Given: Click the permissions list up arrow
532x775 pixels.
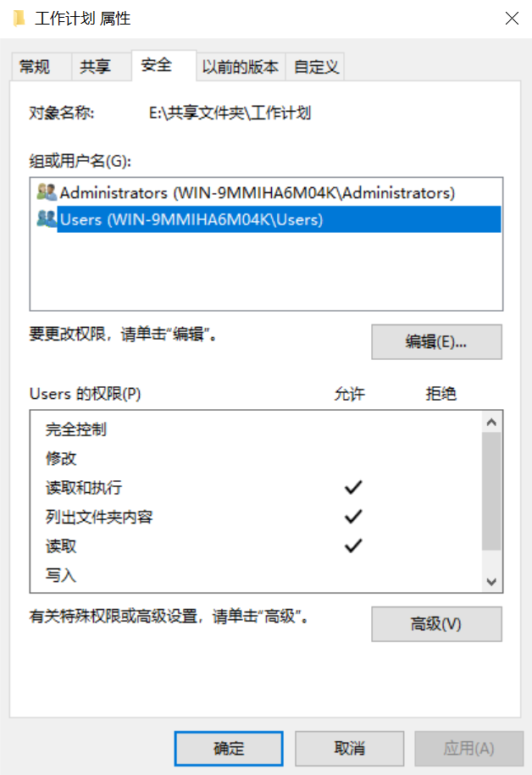Looking at the screenshot, I should tap(491, 422).
